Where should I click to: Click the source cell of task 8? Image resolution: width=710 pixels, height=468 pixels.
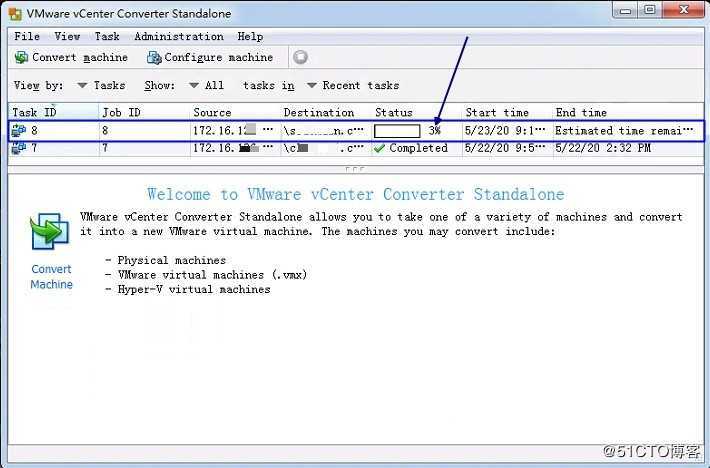[233, 131]
